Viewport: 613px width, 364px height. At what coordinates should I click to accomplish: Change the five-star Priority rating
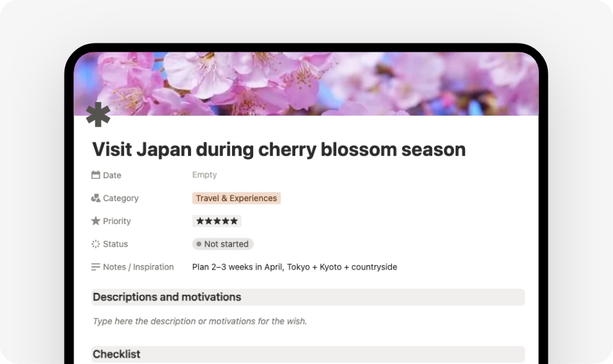point(217,221)
